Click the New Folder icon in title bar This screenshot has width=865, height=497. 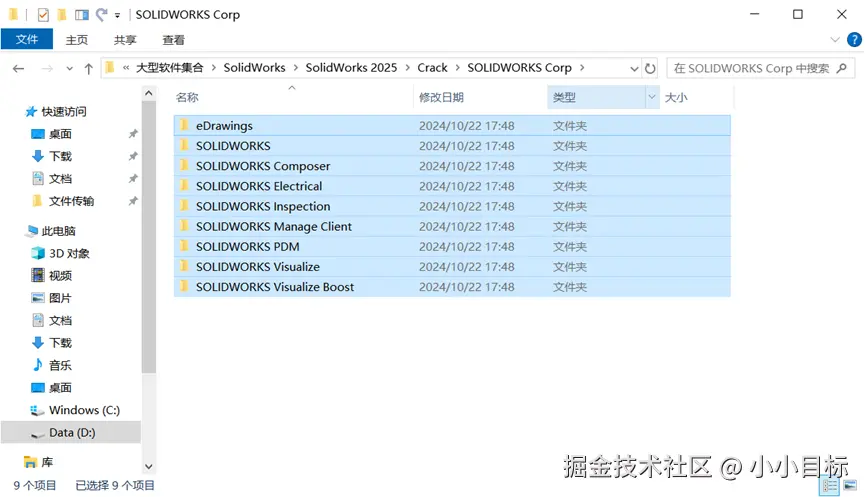click(x=62, y=15)
